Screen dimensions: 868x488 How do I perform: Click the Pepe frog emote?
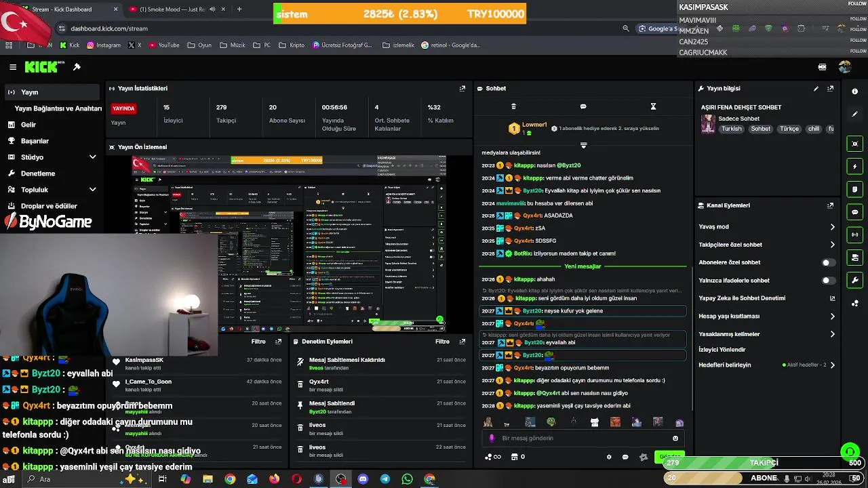tap(551, 422)
